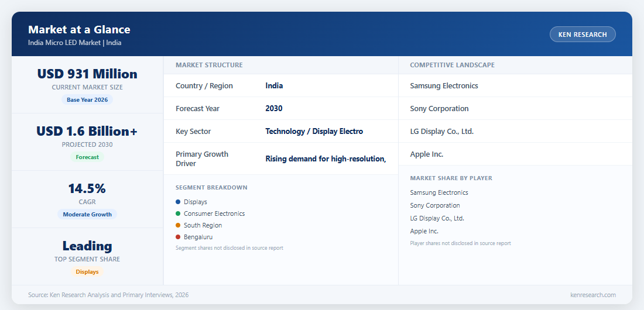This screenshot has height=310, width=644.
Task: Click the green Forecast badge
Action: pos(87,157)
